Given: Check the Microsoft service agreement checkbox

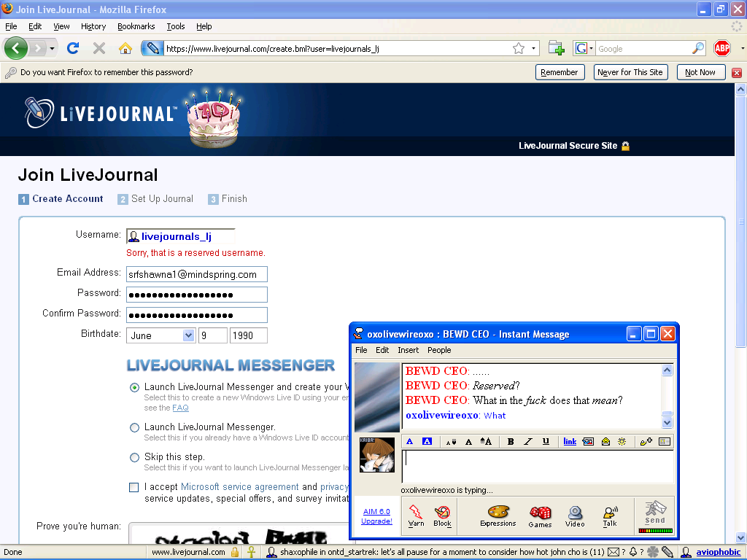Looking at the screenshot, I should [134, 487].
